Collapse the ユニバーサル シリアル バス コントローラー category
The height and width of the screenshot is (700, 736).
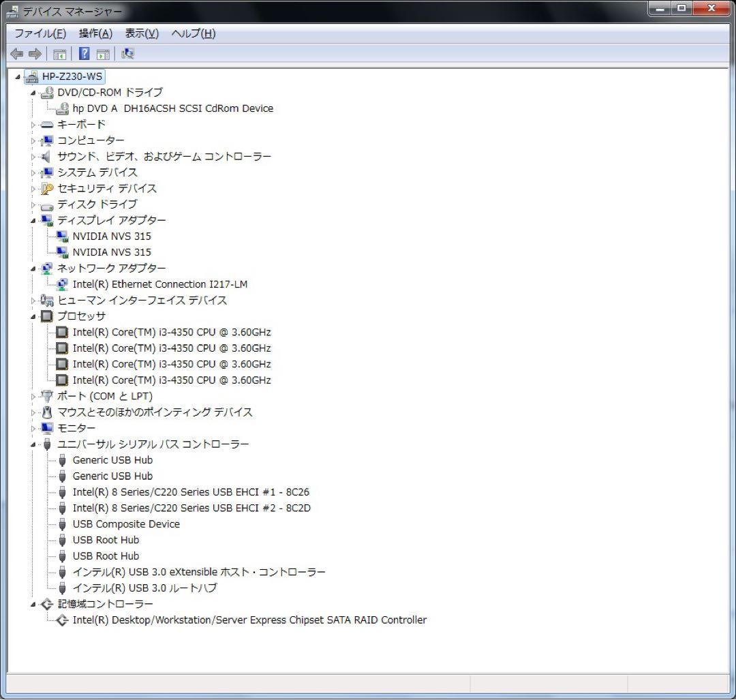coord(33,444)
